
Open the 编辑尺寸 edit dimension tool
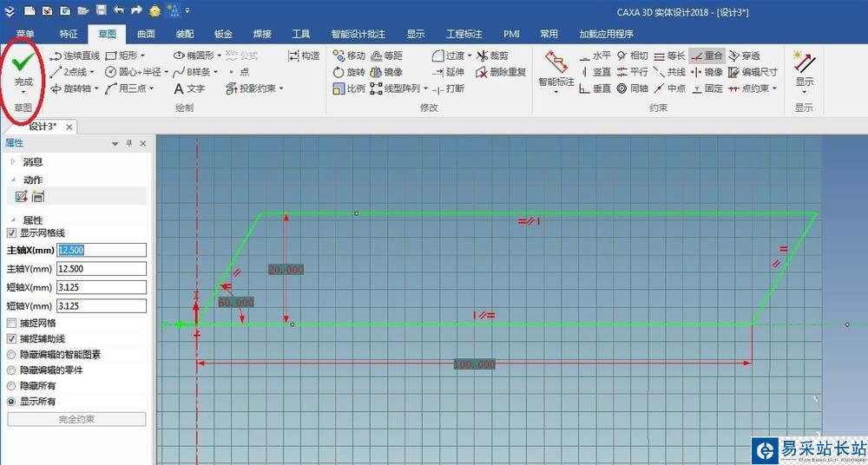point(753,72)
